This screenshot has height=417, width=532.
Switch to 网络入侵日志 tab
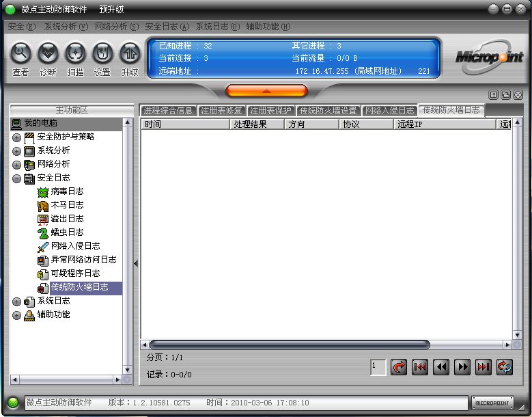pos(389,110)
